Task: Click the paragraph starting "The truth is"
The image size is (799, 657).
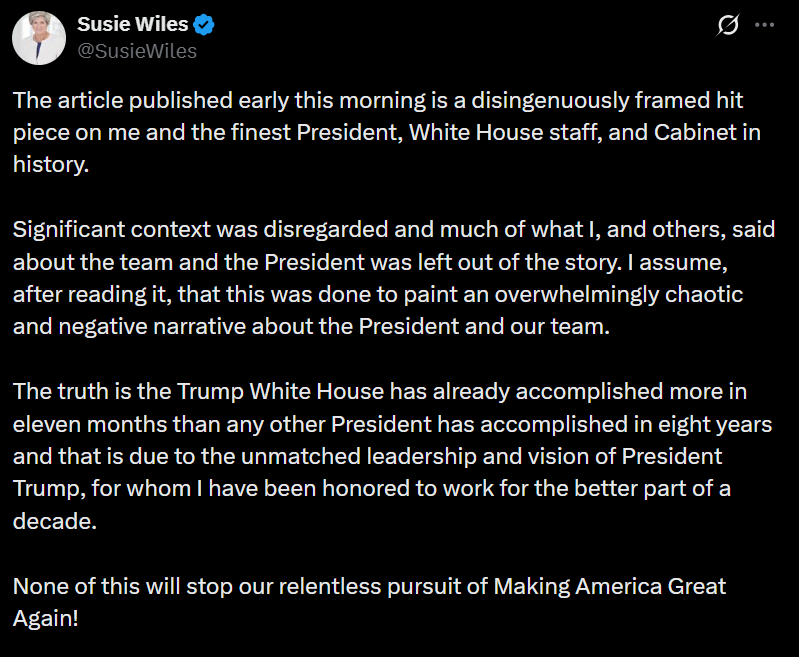Action: [x=390, y=456]
